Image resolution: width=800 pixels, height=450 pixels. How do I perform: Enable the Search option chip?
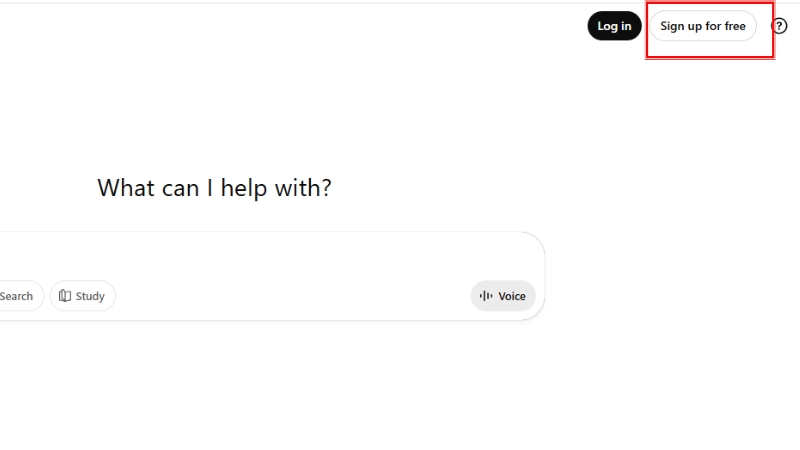[x=18, y=296]
